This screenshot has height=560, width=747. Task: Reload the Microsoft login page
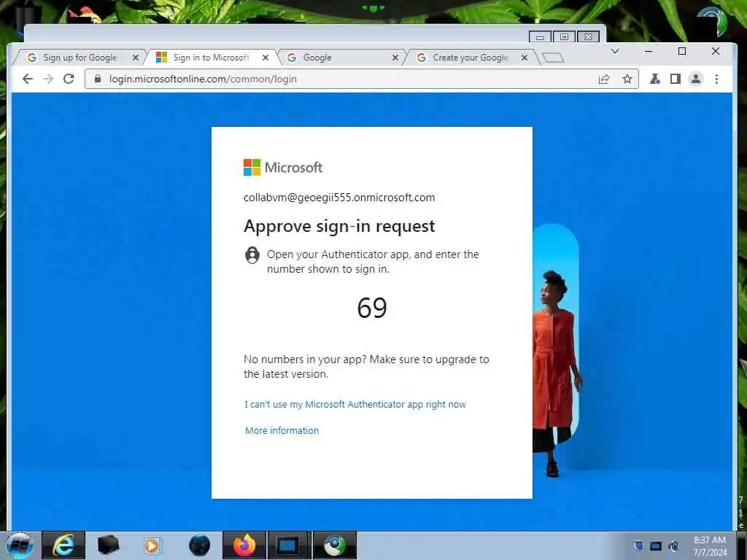pos(69,79)
